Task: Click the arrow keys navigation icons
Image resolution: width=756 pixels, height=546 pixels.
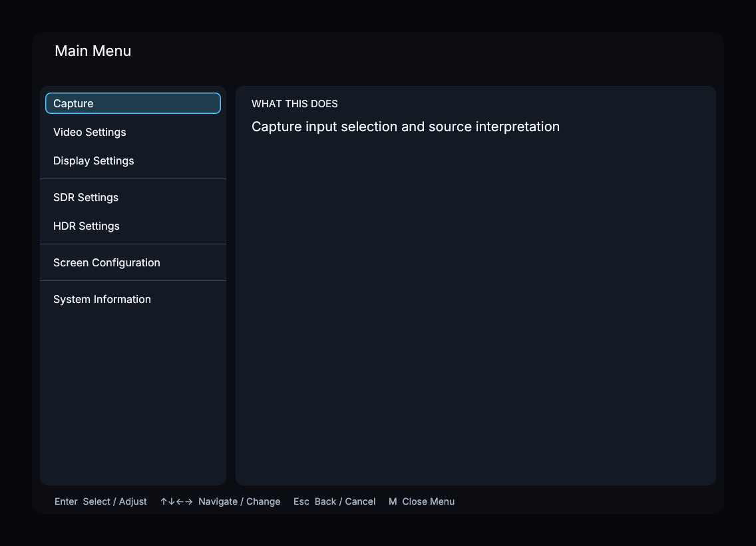Action: click(176, 501)
